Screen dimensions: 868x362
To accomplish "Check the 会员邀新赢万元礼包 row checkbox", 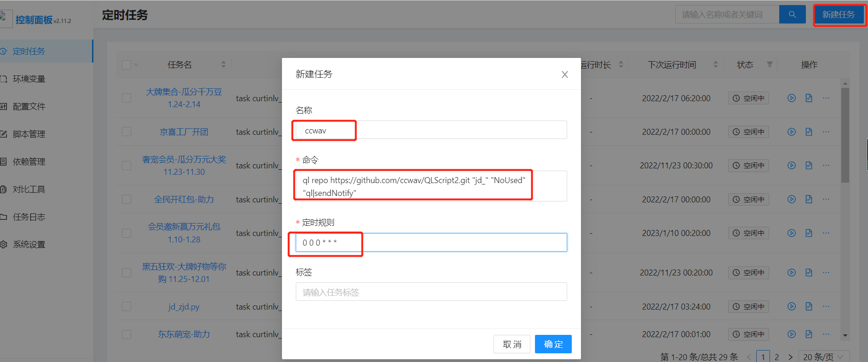I will (126, 233).
